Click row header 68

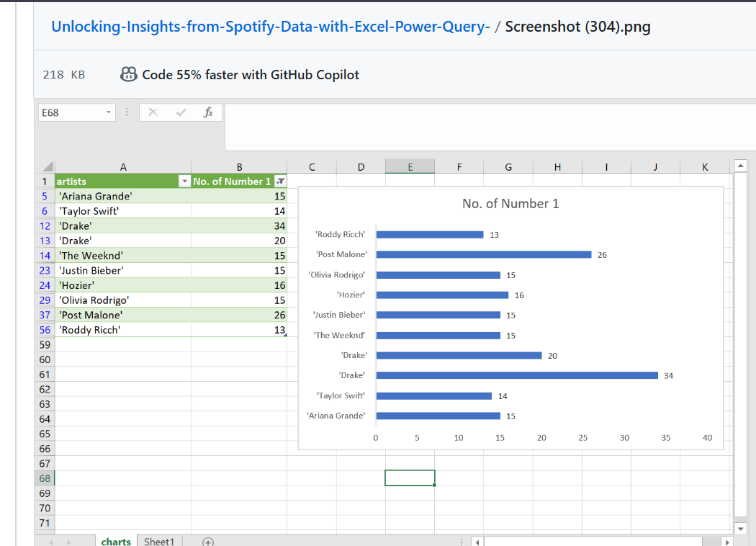(45, 478)
